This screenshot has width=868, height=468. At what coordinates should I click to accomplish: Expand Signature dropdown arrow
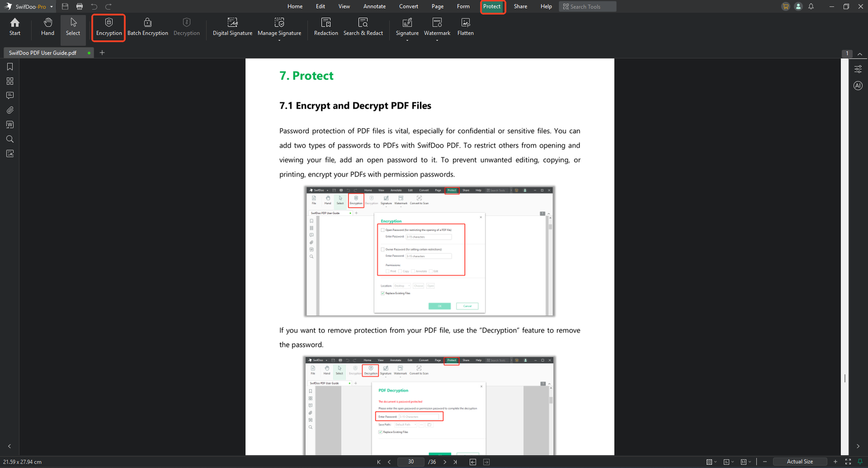coord(407,40)
